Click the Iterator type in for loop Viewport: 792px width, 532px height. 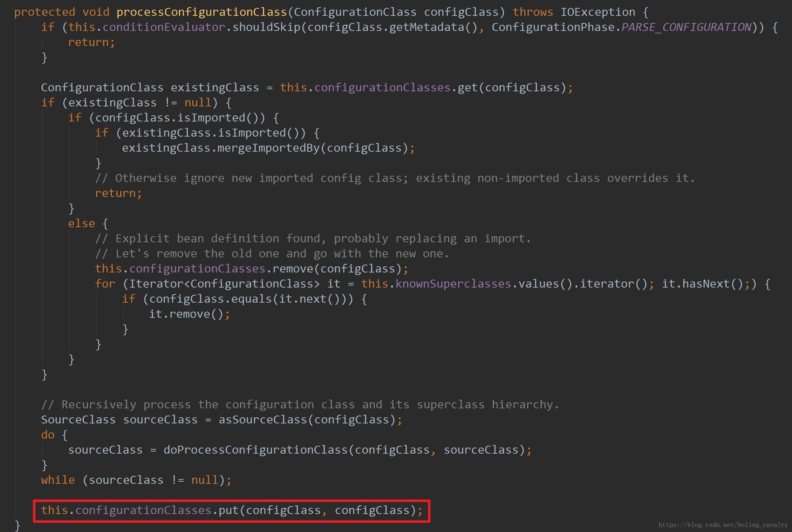point(156,284)
